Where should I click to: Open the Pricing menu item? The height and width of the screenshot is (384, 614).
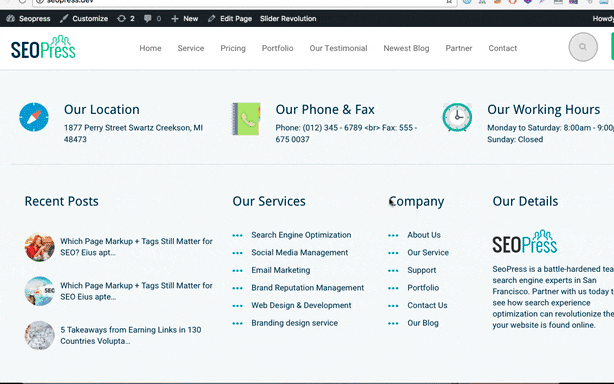coord(233,48)
